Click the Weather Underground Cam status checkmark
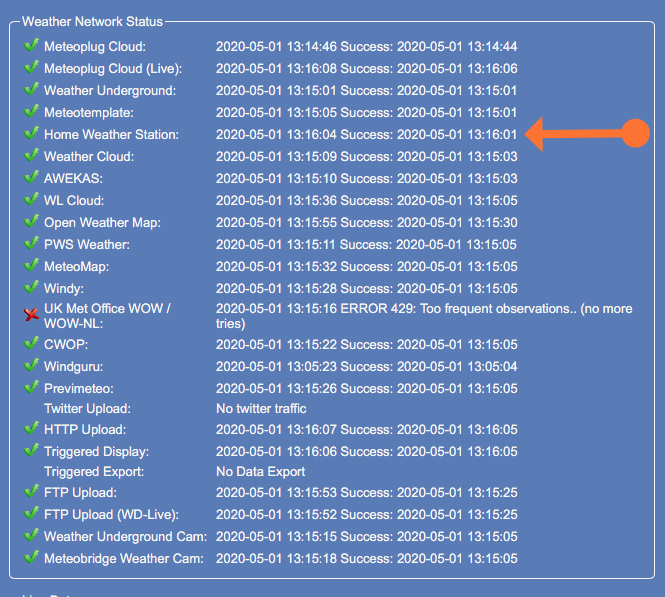Viewport: 665px width, 597px height. coord(31,536)
